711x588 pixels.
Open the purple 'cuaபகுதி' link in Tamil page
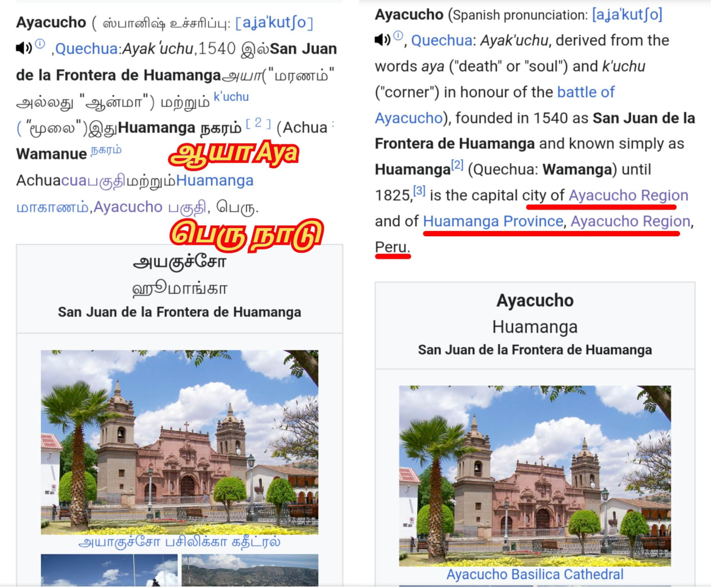tap(92, 181)
